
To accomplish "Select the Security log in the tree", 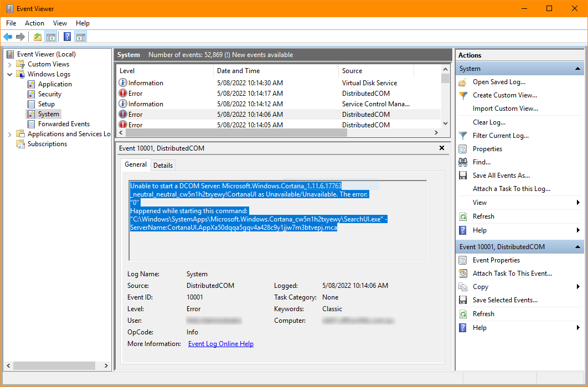I will click(50, 94).
